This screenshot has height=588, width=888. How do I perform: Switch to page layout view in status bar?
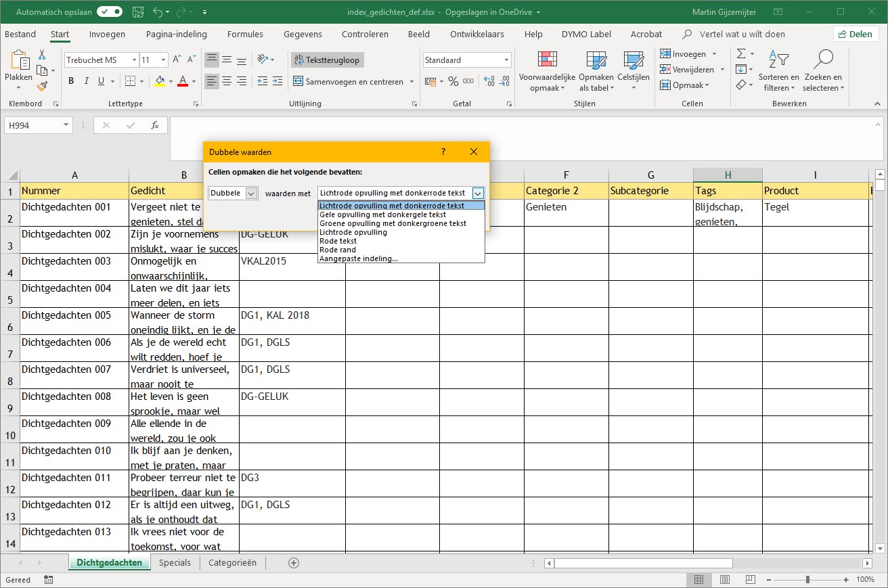tap(725, 580)
